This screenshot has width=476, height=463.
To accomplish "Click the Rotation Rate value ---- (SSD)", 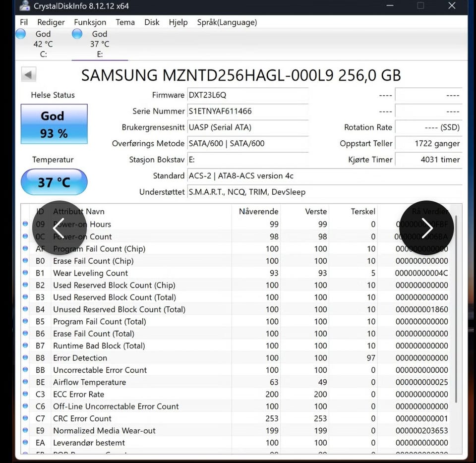I will point(428,127).
